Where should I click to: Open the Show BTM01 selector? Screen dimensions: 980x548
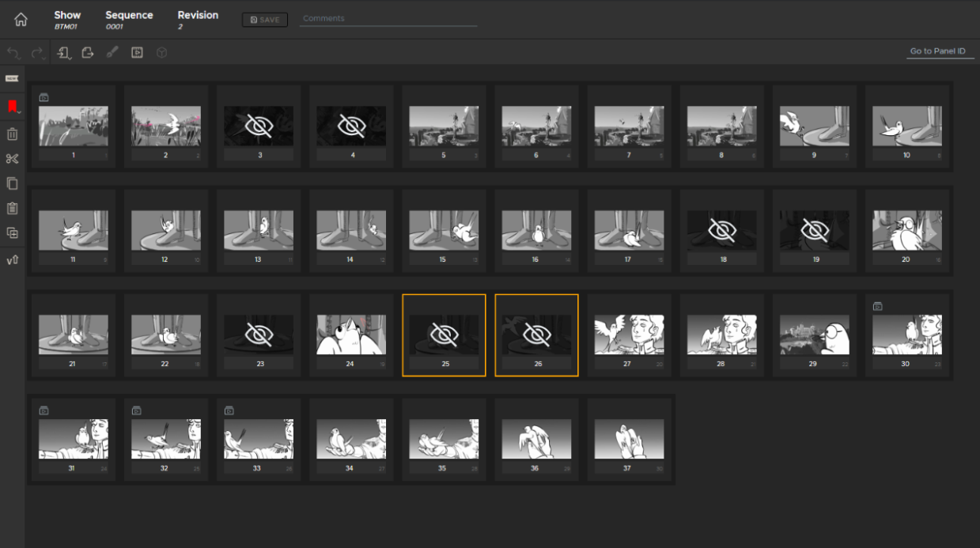[67, 20]
